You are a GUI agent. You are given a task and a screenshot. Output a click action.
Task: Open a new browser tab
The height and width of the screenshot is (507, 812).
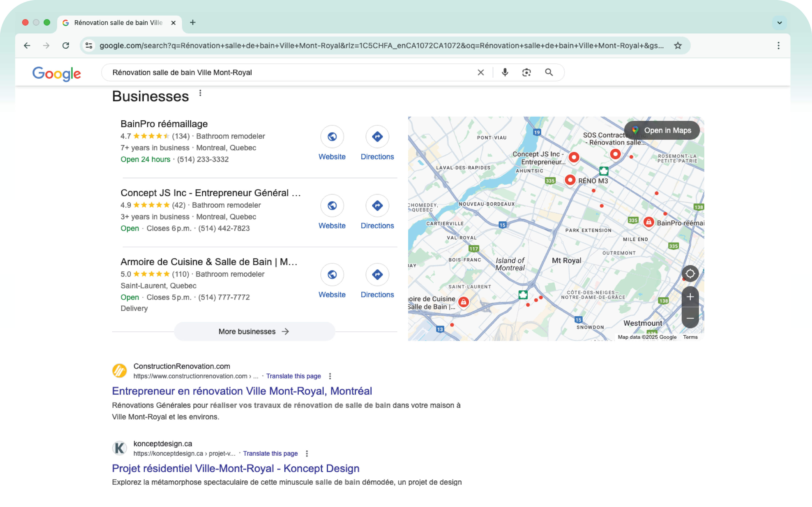tap(193, 23)
